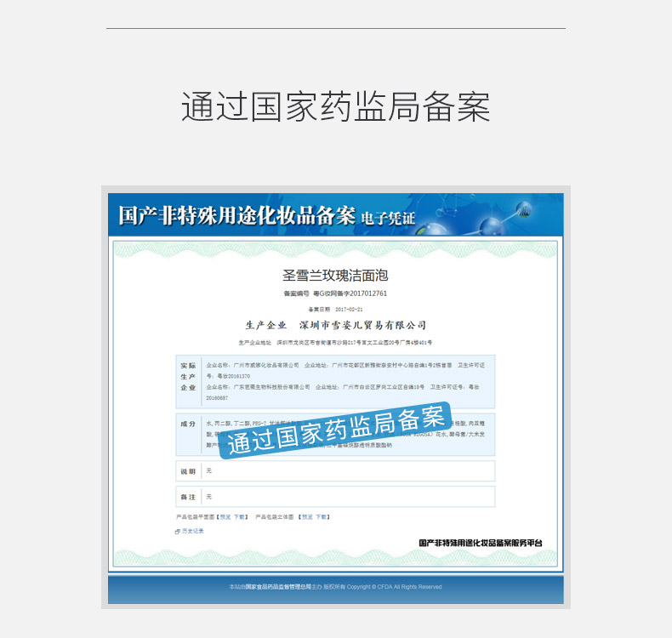Click the Copyright © CFDA footer text

pos(394,587)
